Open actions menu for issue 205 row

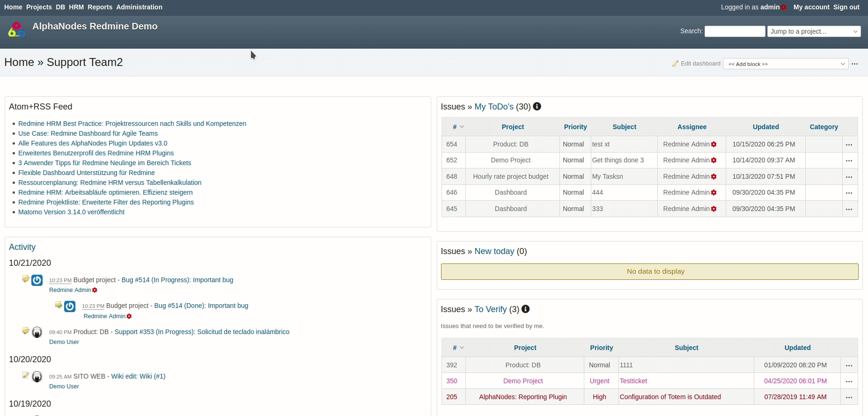[849, 397]
